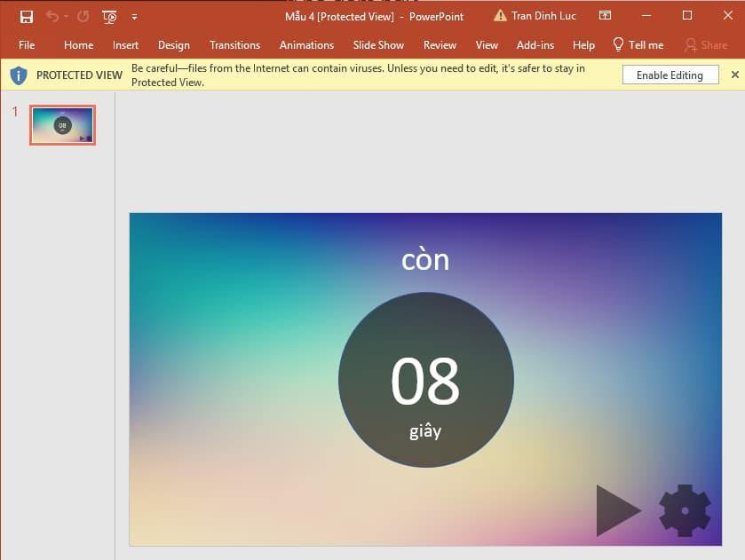Screen dimensions: 745x560
Task: Select slide 1 thumbnail in the panel
Action: point(61,124)
